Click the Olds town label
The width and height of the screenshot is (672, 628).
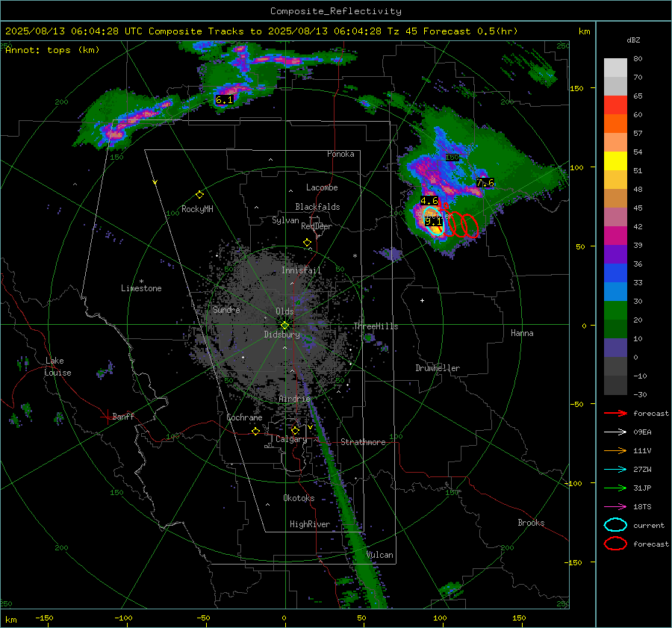(284, 311)
